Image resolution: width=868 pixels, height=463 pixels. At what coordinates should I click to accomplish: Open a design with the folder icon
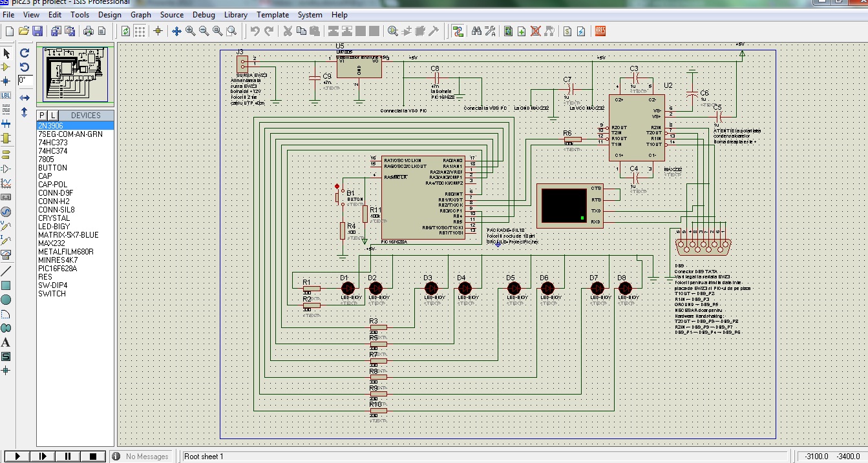click(x=24, y=31)
